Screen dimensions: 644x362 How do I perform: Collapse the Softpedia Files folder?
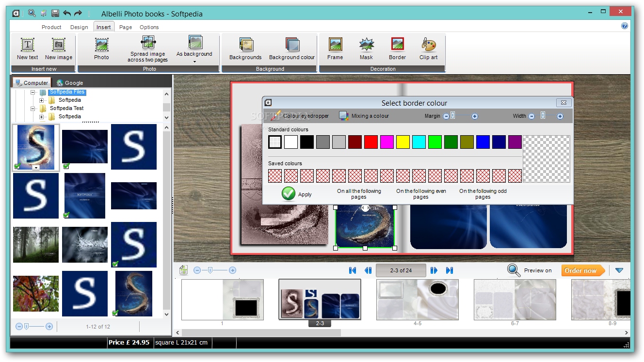click(x=33, y=92)
